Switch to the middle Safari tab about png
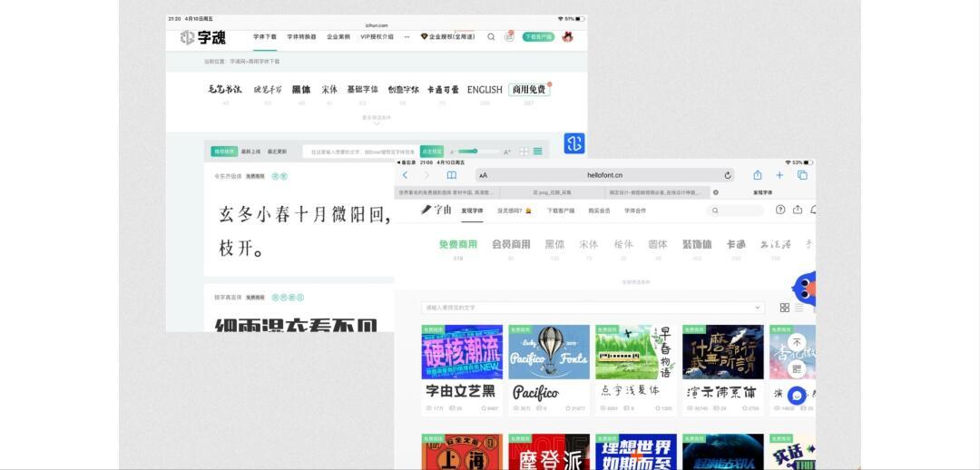The image size is (980, 470). [x=552, y=192]
